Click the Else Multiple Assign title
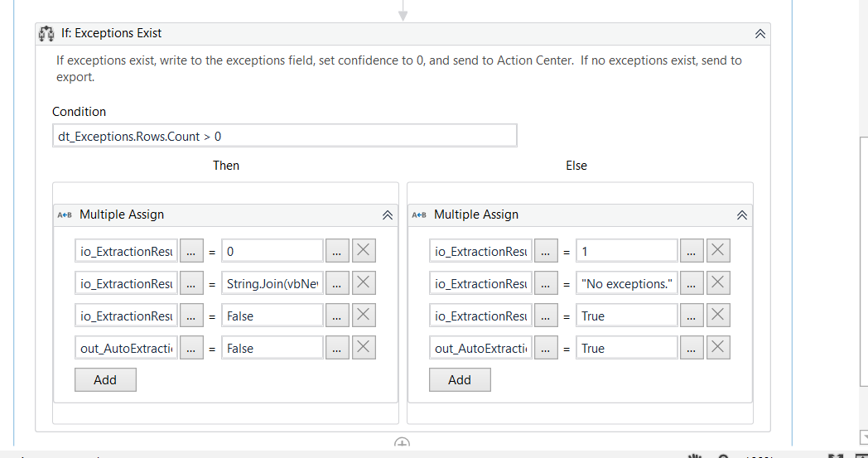Screen dimensions: 868x458 (476, 215)
